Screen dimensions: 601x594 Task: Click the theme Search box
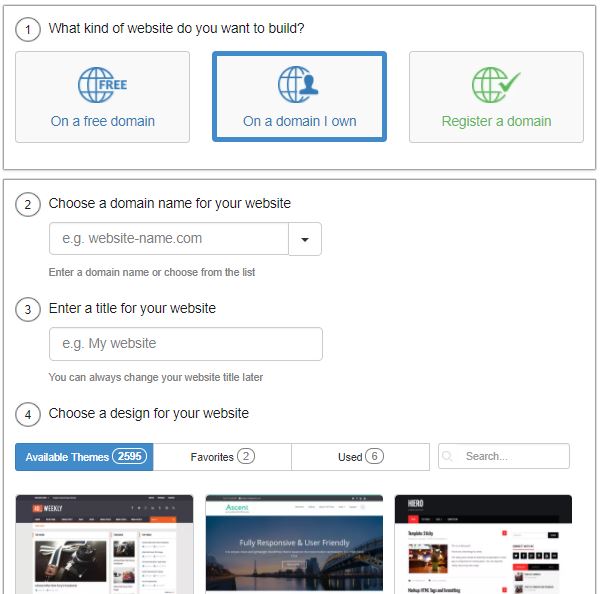pyautogui.click(x=504, y=456)
